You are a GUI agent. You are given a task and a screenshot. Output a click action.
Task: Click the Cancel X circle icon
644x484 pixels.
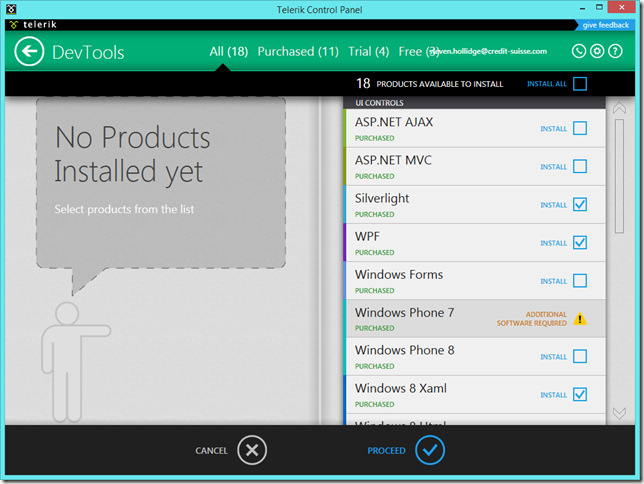click(x=252, y=450)
